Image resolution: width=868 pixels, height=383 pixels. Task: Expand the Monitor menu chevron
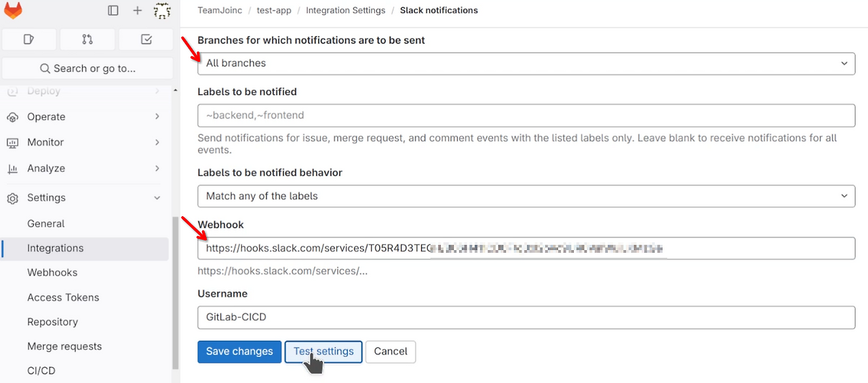pos(157,142)
